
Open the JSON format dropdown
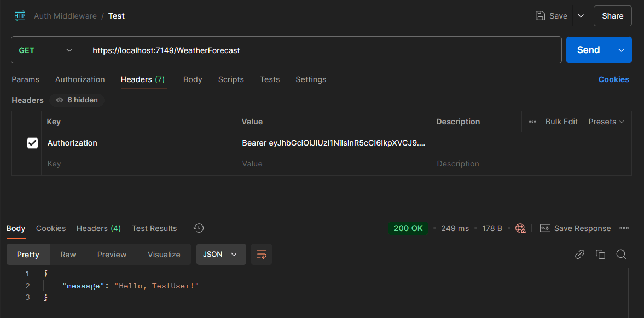tap(221, 255)
